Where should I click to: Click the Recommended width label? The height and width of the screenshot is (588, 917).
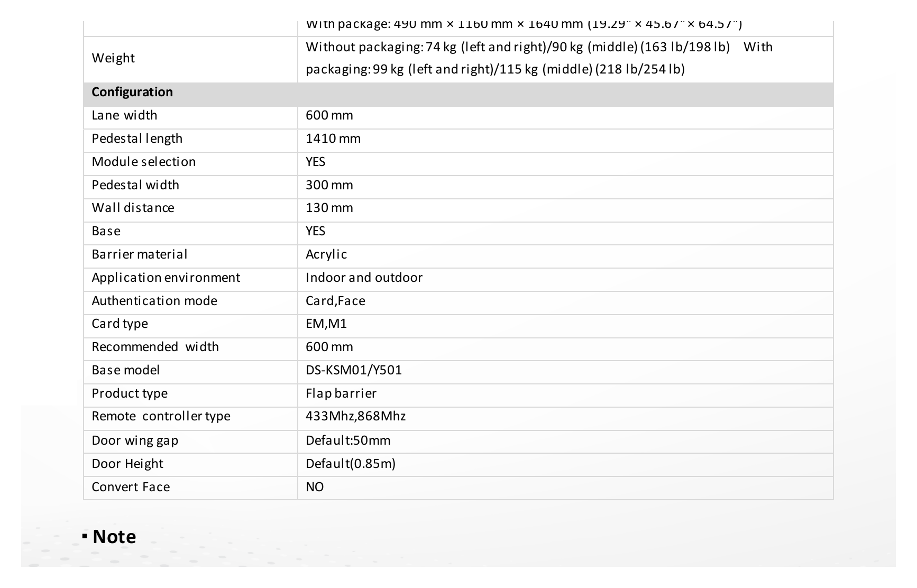pos(155,347)
